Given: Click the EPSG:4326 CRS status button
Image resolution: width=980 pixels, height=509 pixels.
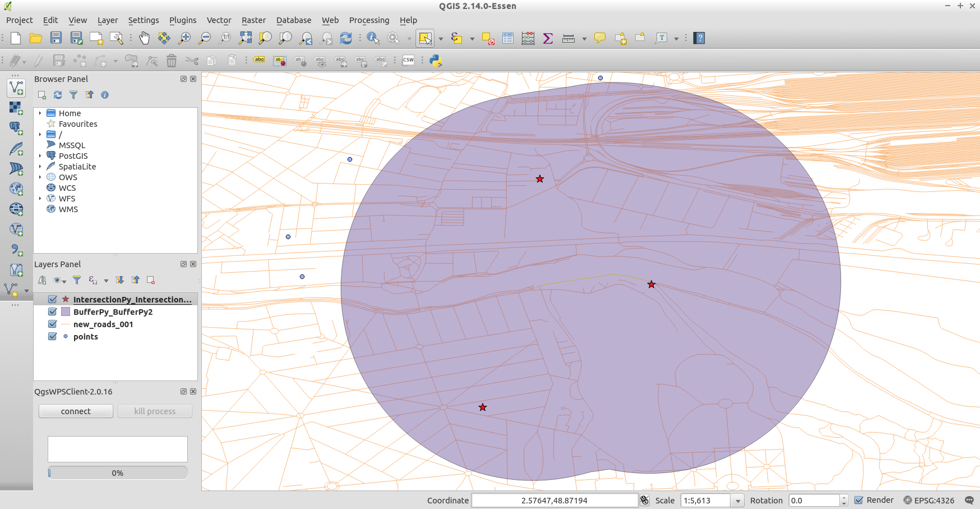Looking at the screenshot, I should pos(929,500).
